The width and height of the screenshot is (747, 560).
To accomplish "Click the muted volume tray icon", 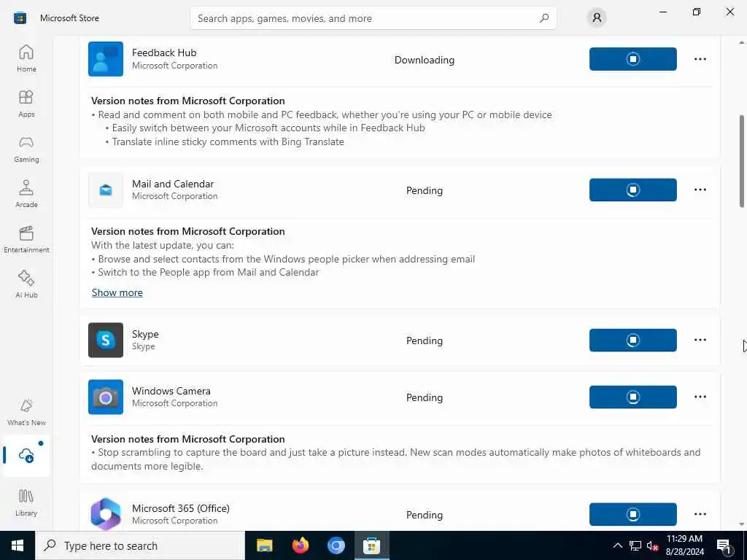I will click(x=652, y=545).
